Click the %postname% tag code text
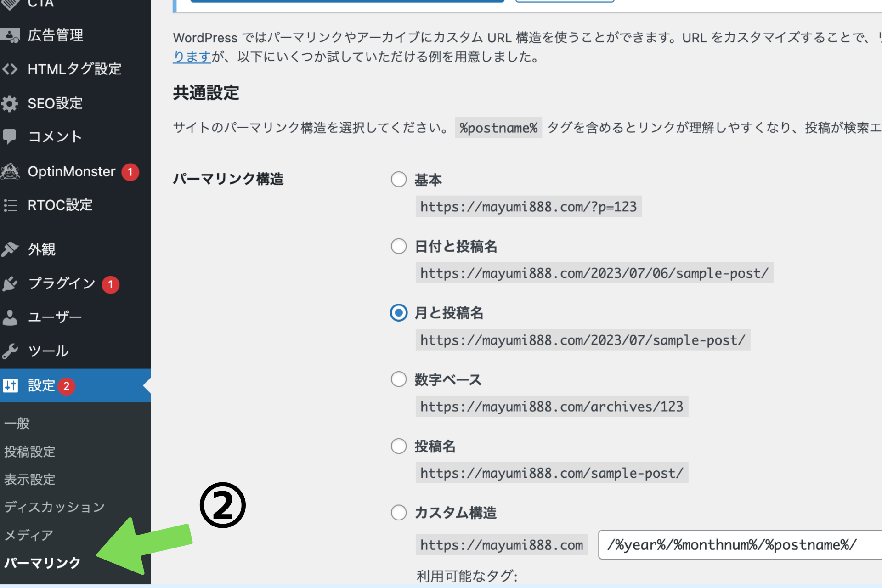Screen dimensions: 882x588 point(498,128)
